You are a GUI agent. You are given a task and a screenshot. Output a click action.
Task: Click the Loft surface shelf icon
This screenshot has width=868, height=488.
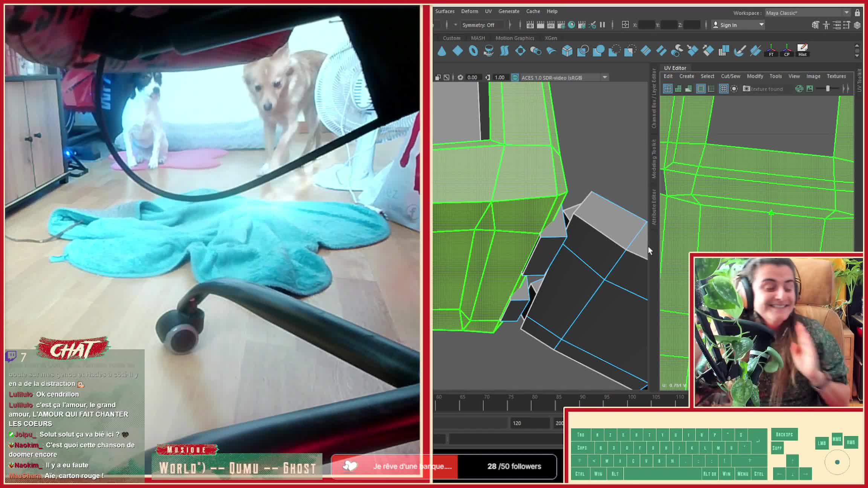pos(504,50)
